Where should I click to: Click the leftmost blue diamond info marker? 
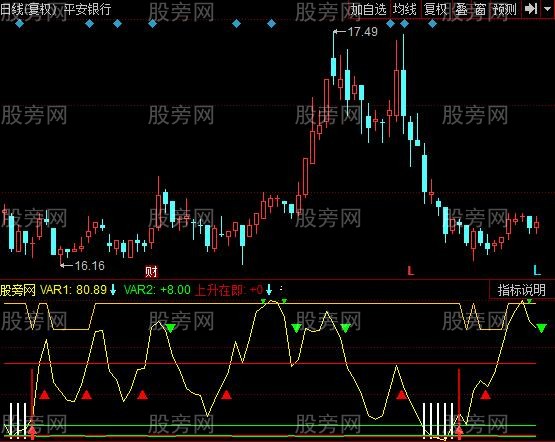19,24
